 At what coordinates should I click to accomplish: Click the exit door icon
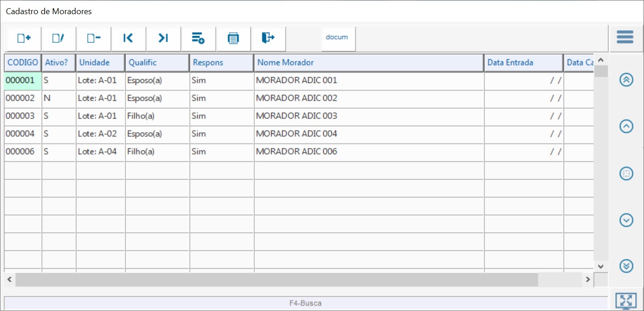[x=268, y=38]
